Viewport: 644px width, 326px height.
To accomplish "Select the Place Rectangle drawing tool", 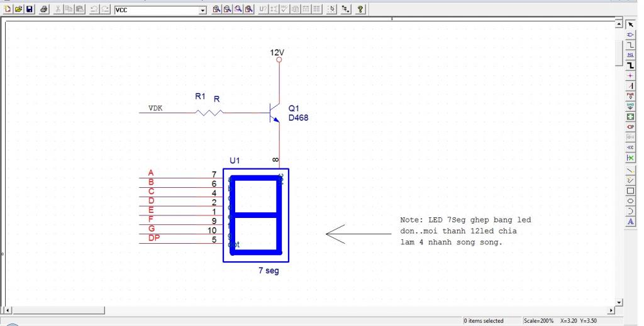I will tap(630, 191).
